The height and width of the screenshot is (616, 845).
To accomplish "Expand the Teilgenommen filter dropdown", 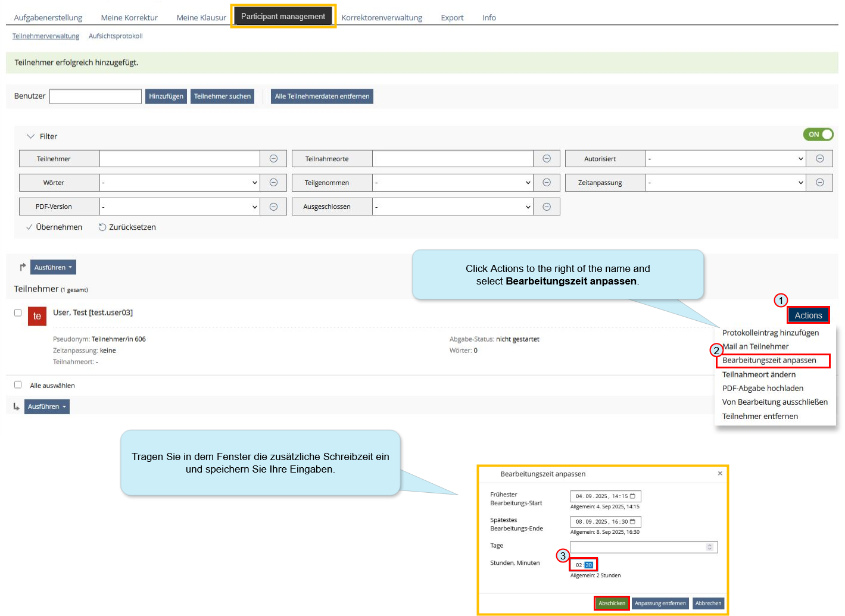I will 453,183.
